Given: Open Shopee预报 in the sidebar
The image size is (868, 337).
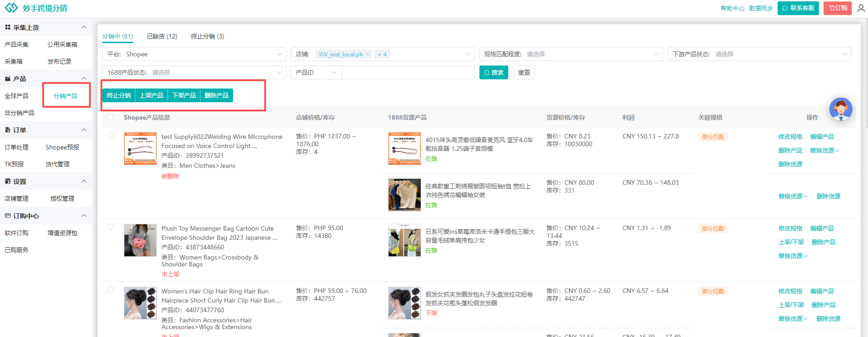Looking at the screenshot, I should point(62,147).
